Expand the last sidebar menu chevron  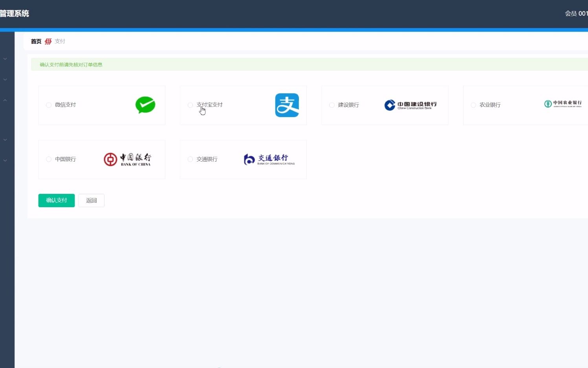pyautogui.click(x=5, y=160)
